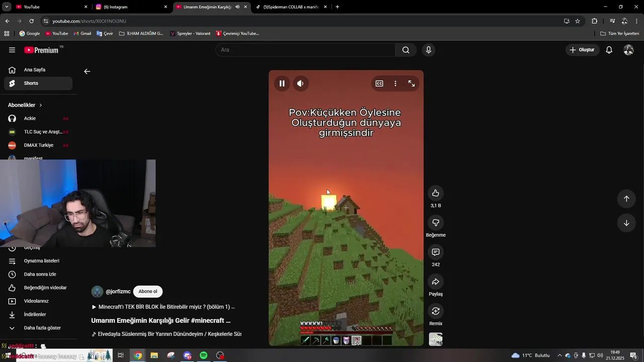Click the Beğenme dislike button
The width and height of the screenshot is (644, 362).
click(x=436, y=223)
